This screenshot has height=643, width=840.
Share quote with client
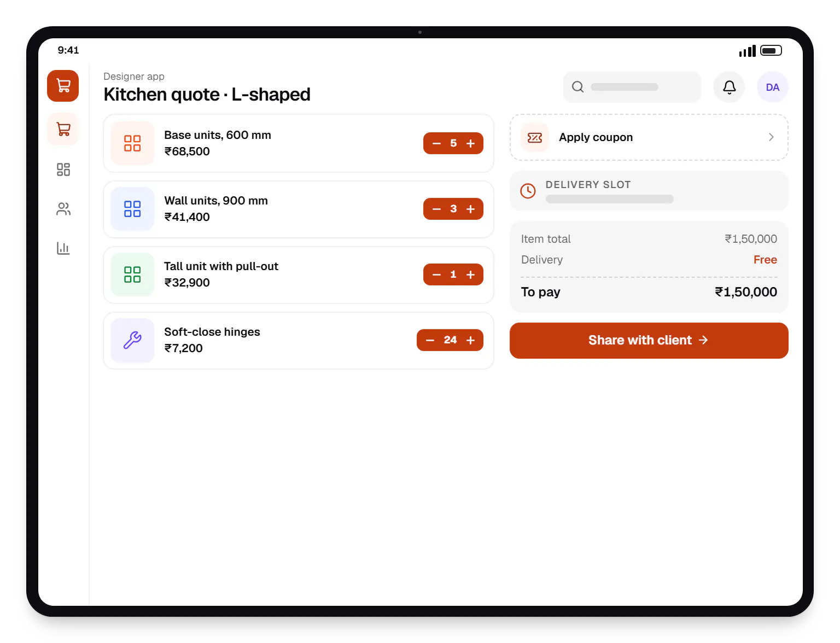tap(649, 340)
